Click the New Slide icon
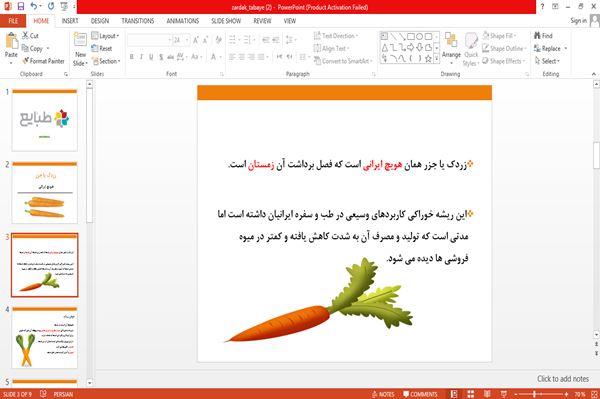 80,40
